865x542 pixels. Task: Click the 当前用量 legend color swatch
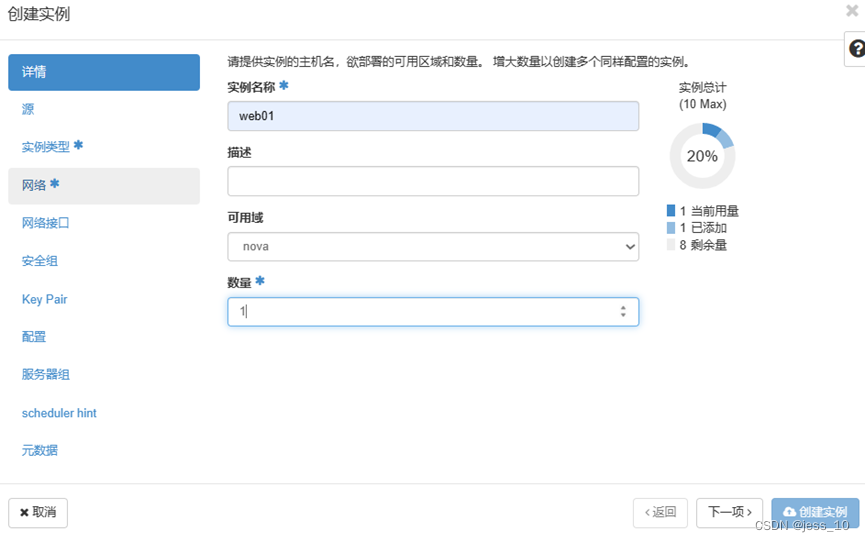pos(671,210)
